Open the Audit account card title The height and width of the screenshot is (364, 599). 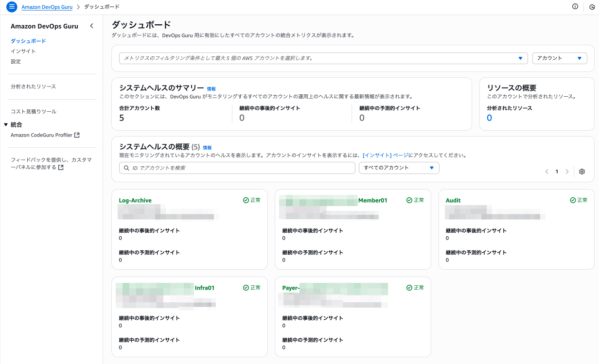coord(453,200)
